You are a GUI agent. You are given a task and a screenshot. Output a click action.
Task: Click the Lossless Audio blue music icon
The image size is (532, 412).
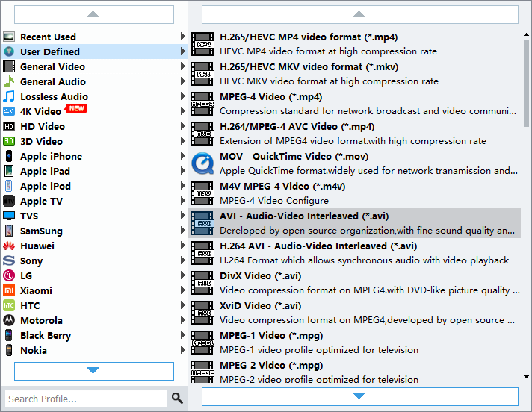click(x=9, y=96)
